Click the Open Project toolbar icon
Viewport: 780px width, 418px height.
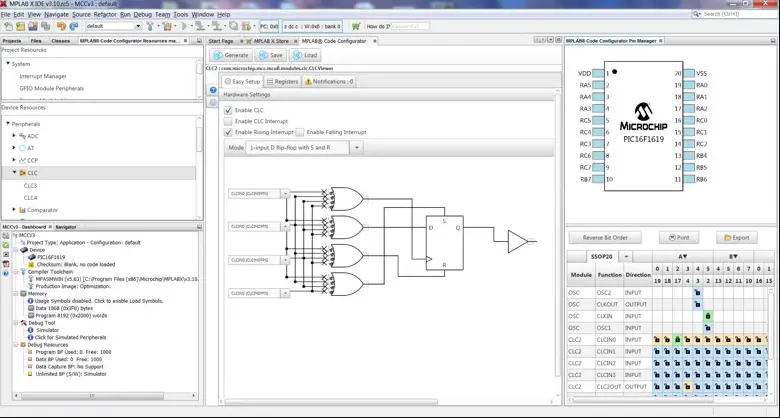[33, 26]
